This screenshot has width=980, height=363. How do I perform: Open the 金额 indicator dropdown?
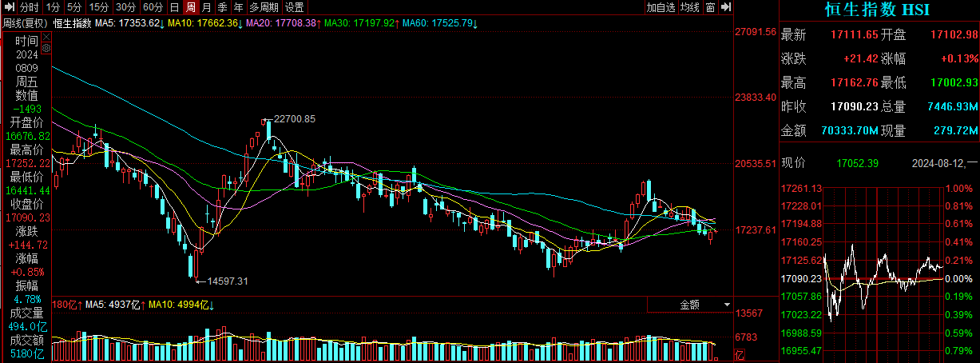[690, 305]
